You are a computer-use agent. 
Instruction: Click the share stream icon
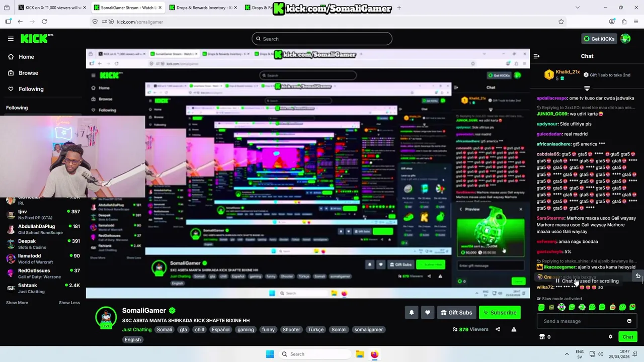(498, 329)
